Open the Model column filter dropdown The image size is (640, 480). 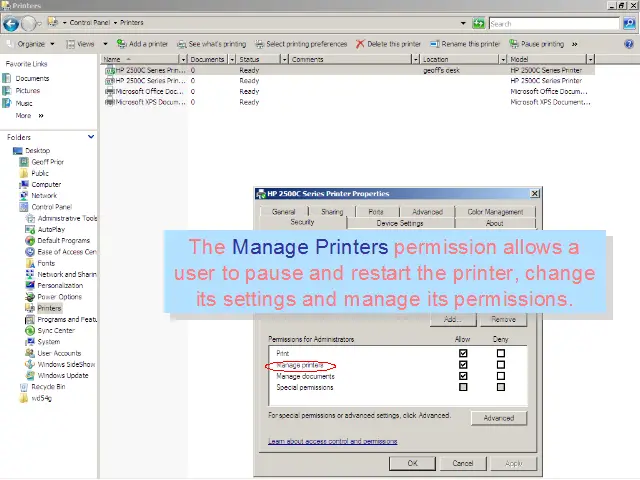(x=590, y=60)
